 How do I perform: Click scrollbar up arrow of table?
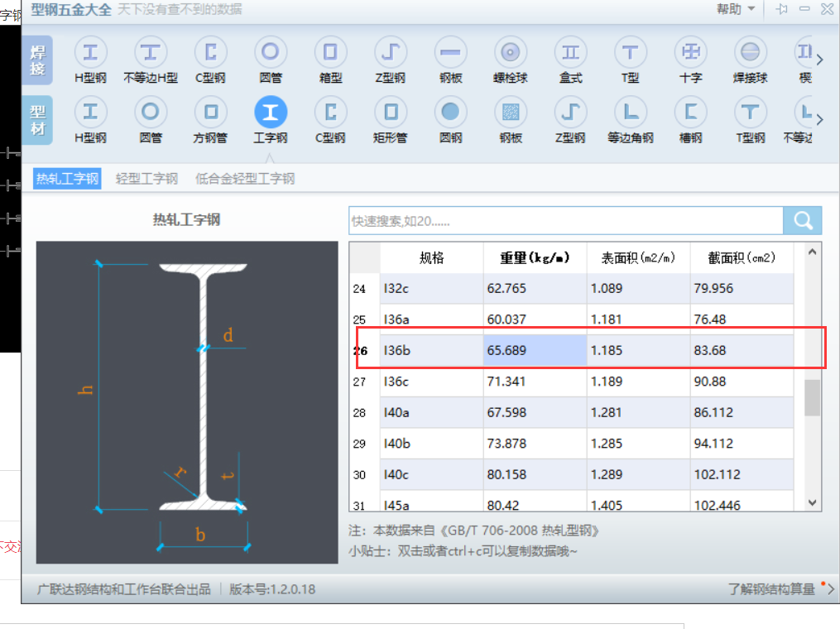click(x=812, y=252)
